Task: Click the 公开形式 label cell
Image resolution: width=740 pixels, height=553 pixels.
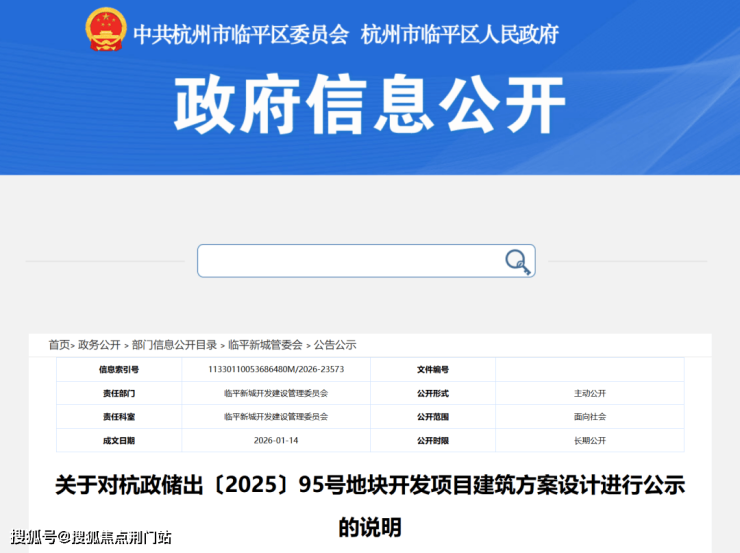Action: click(433, 393)
